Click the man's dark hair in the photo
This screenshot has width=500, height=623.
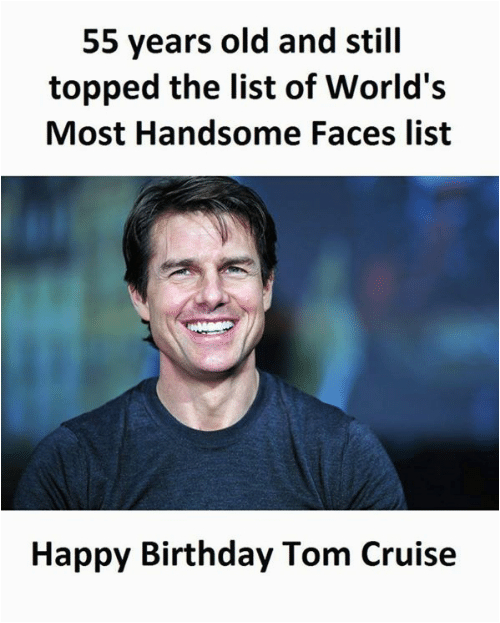[191, 207]
